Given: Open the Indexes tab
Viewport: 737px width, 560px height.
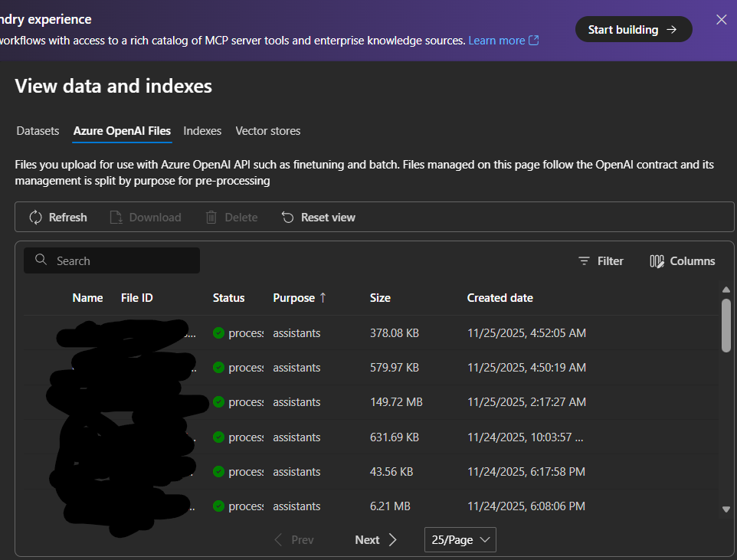Looking at the screenshot, I should [202, 131].
